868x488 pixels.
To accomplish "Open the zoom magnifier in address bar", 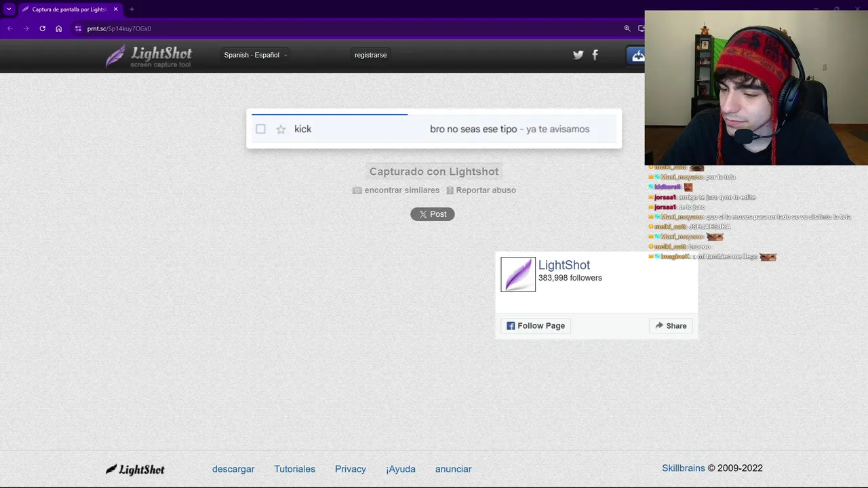I will tap(627, 28).
